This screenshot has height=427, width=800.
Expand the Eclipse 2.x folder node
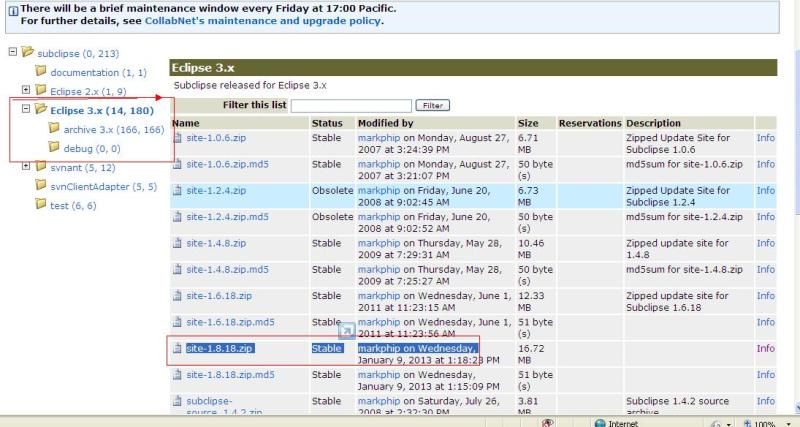coord(26,90)
